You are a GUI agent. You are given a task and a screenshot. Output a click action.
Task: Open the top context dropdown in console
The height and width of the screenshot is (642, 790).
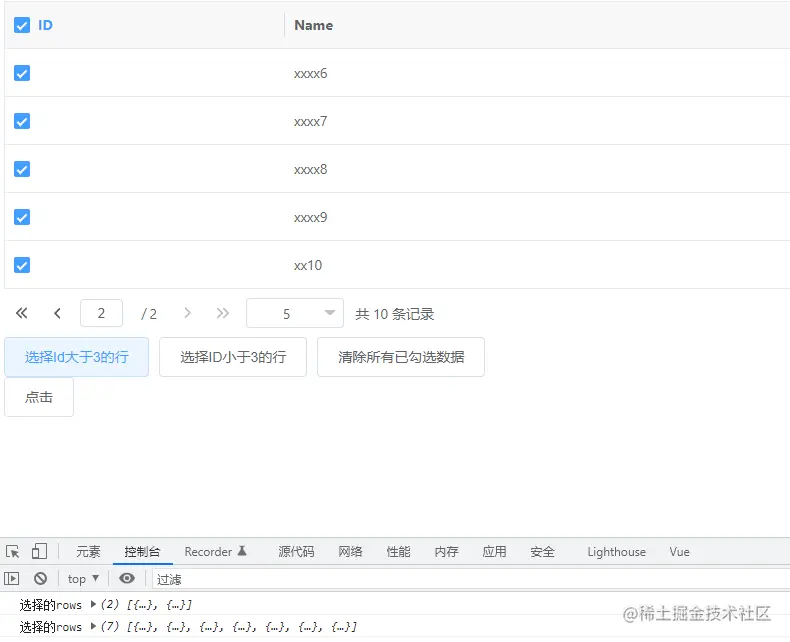pyautogui.click(x=83, y=579)
